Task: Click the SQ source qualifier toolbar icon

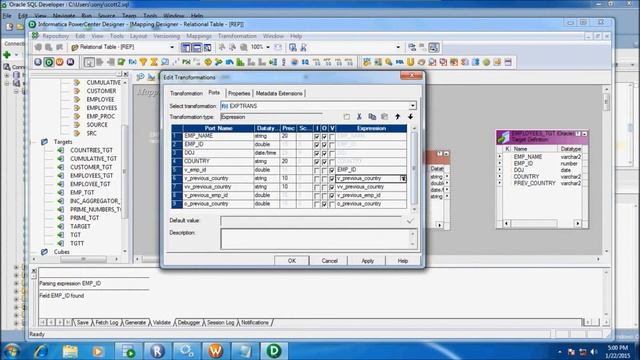Action: [305, 62]
